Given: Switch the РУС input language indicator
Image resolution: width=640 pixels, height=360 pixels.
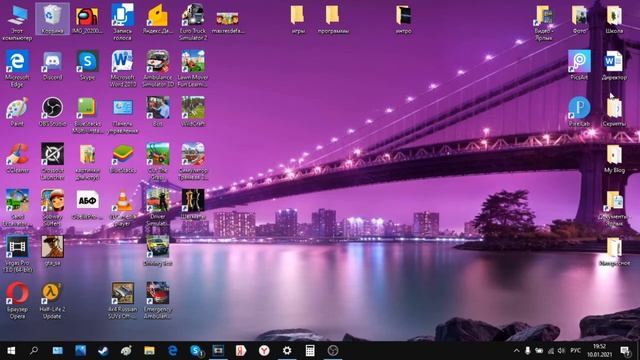Looking at the screenshot, I should point(576,351).
